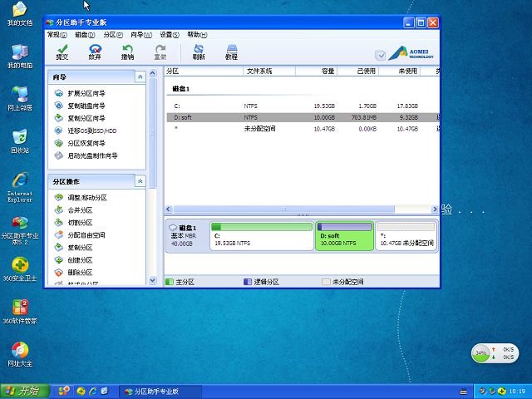Select 10.47GB 未分配空间 block in disk map
This screenshot has width=532, height=399.
point(406,236)
